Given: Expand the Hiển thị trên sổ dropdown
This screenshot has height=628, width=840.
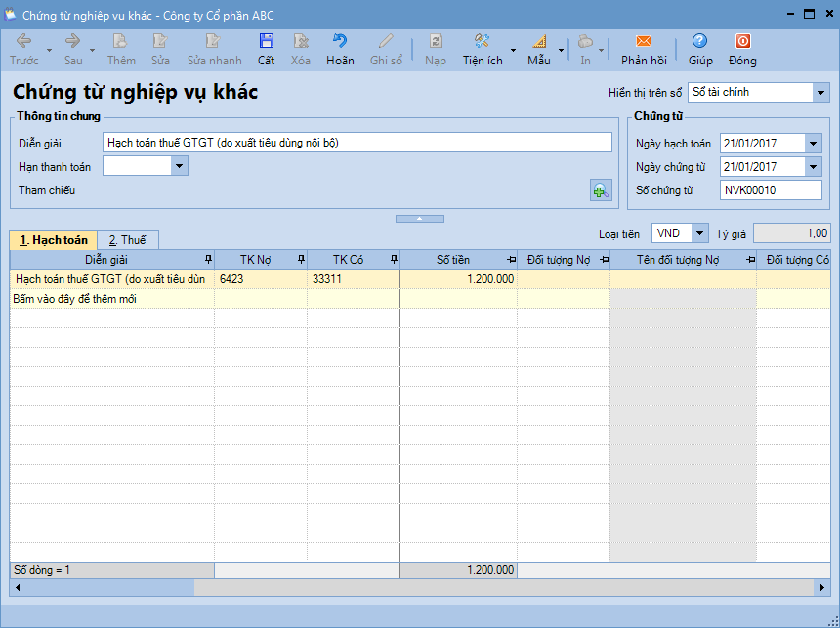Looking at the screenshot, I should click(819, 93).
